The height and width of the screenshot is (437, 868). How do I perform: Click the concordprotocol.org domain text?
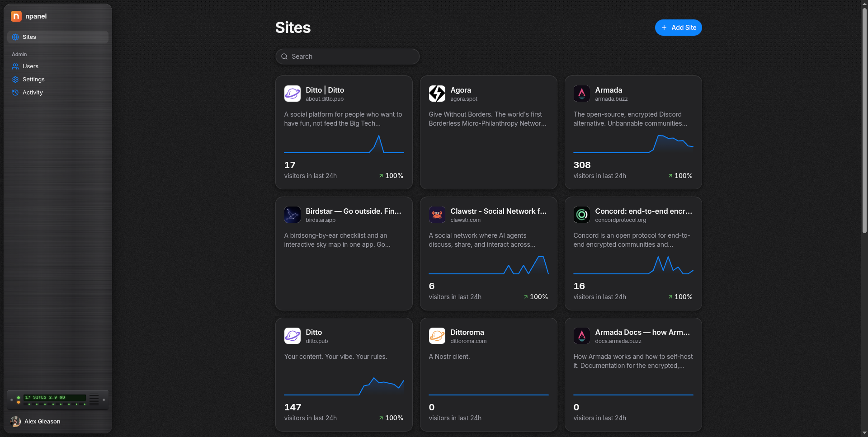pos(620,220)
